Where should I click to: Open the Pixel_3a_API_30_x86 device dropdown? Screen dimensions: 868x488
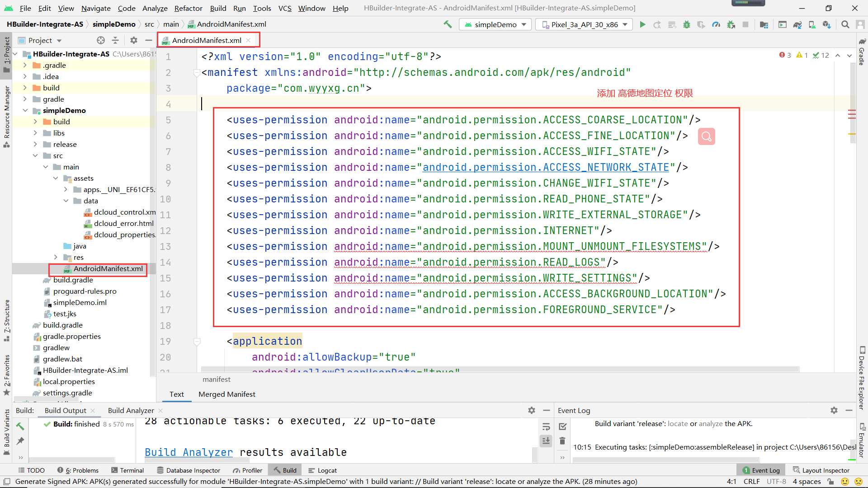[x=584, y=24]
